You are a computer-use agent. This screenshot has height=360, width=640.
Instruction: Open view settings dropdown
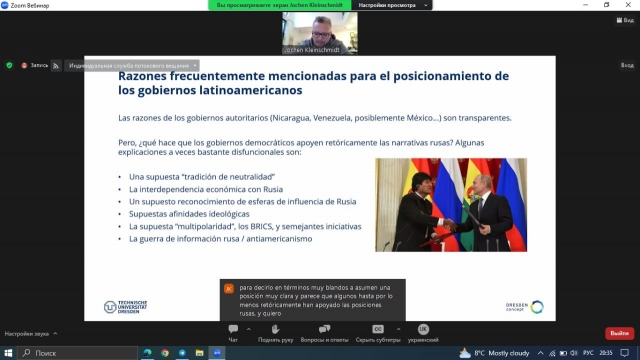[392, 5]
